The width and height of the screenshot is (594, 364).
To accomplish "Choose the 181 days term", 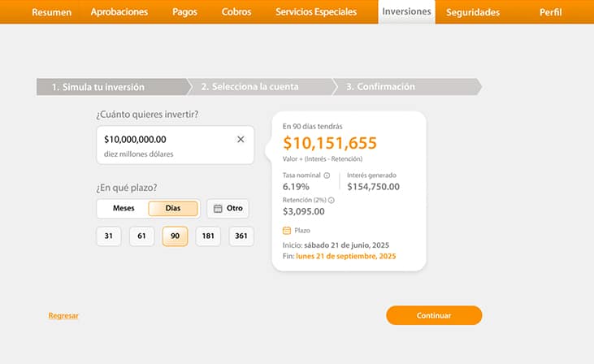I will (x=207, y=236).
